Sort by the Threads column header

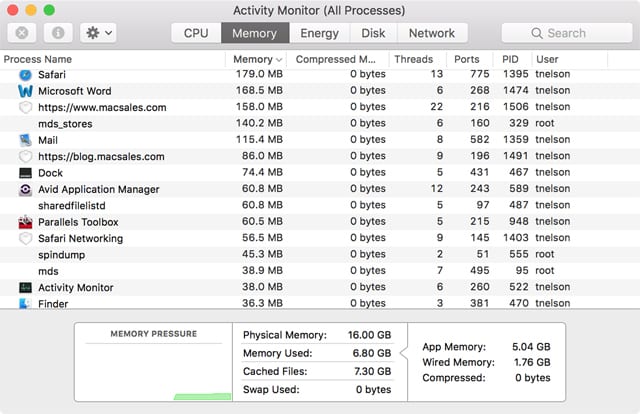tap(413, 59)
